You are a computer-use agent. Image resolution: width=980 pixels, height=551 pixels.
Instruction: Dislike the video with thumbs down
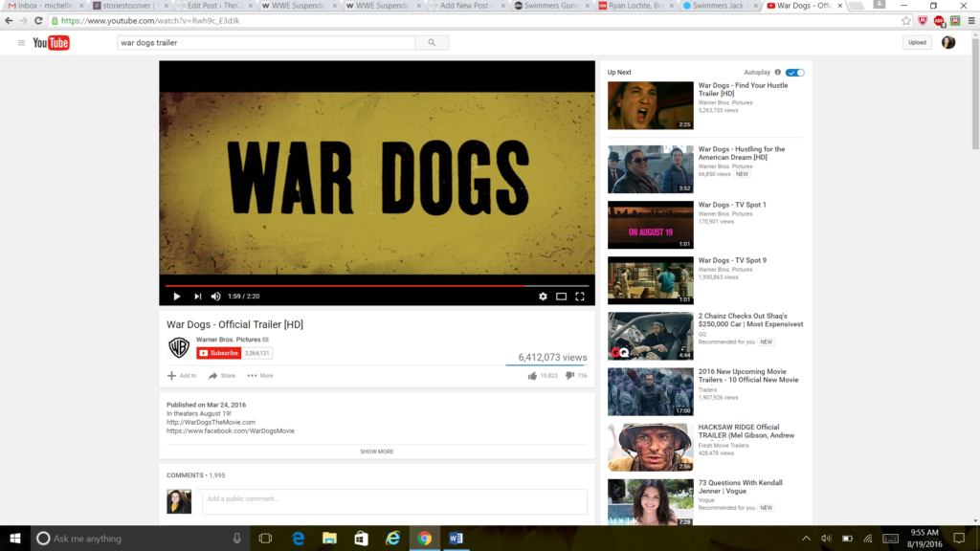click(569, 376)
